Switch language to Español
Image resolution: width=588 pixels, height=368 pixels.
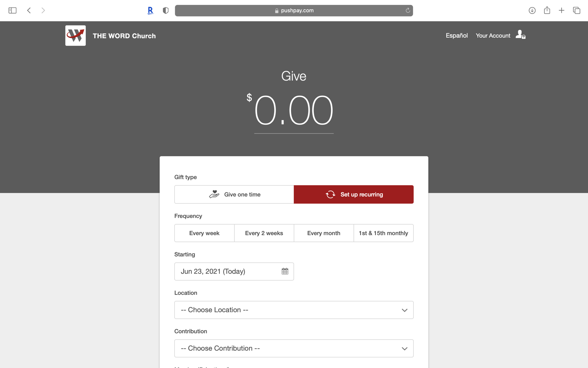[x=457, y=36]
